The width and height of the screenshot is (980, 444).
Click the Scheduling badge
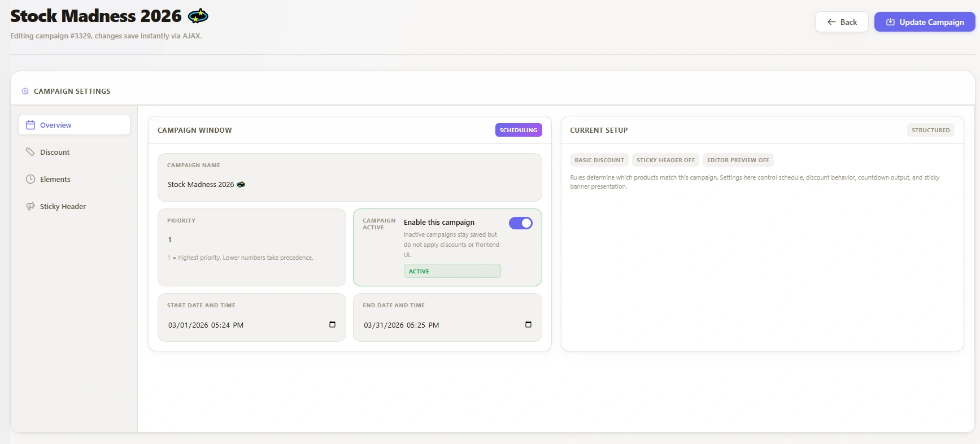pyautogui.click(x=518, y=130)
